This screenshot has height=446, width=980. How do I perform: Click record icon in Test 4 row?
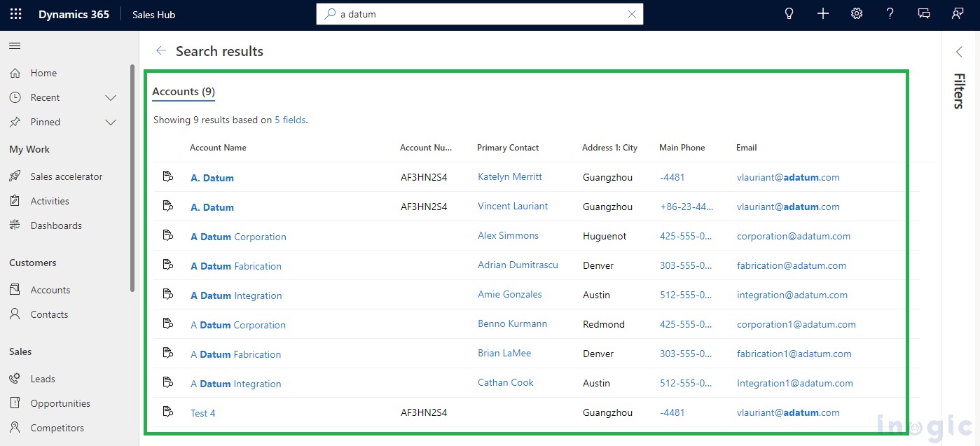coord(167,412)
